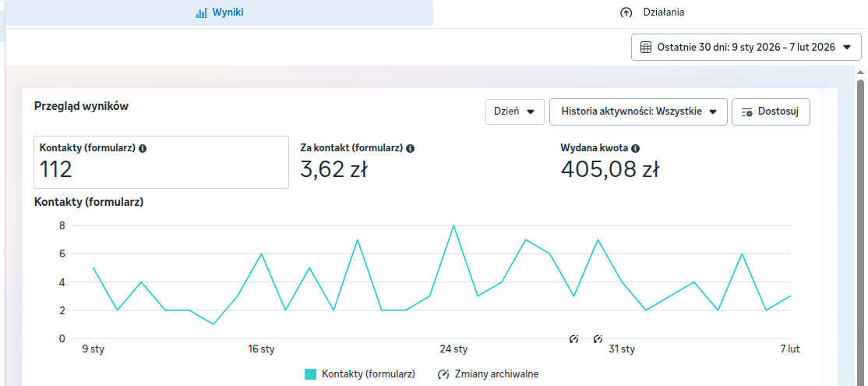Viewport: 868px width, 386px height.
Task: Toggle Kontakty (formularz) series label in legend
Action: pos(368,374)
